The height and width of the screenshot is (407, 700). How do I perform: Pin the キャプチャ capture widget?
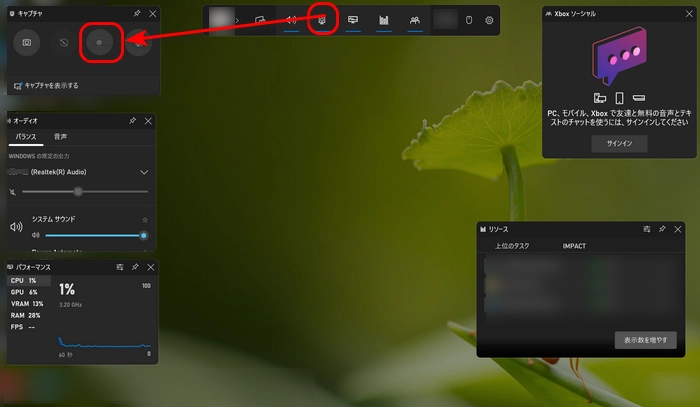click(135, 14)
